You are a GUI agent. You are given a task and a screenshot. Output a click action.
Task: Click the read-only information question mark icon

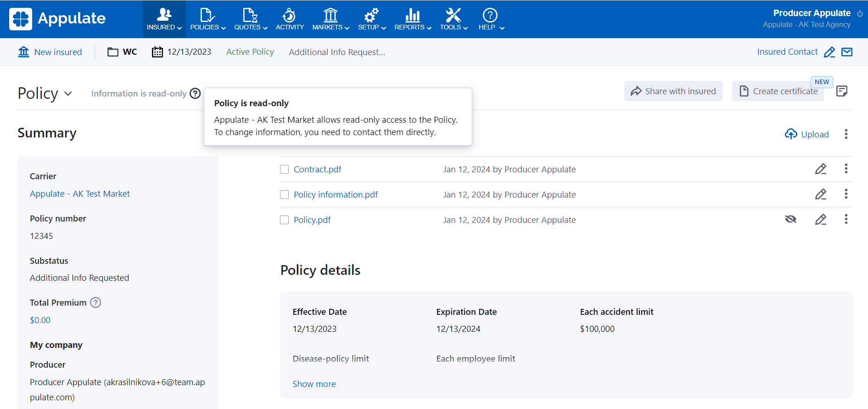[x=195, y=94]
